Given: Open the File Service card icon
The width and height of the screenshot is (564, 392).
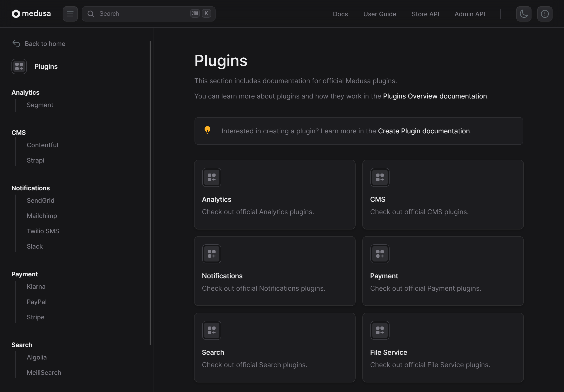Looking at the screenshot, I should pyautogui.click(x=380, y=330).
